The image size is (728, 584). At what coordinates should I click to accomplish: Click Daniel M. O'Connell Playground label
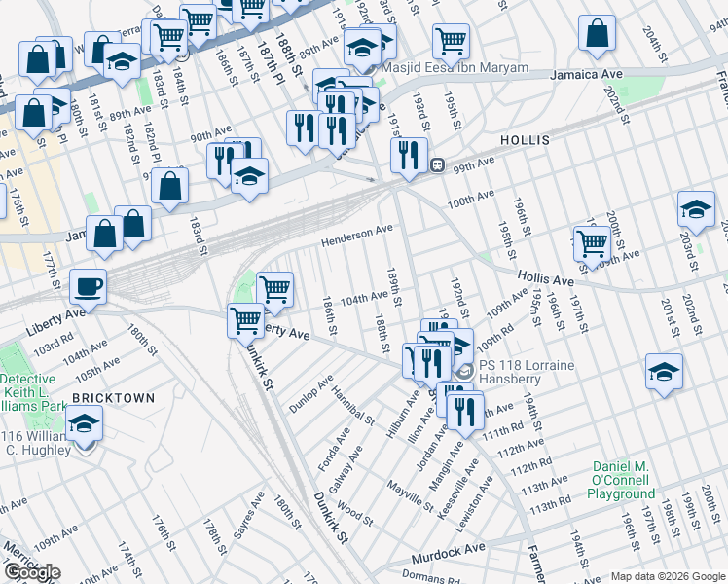coord(621,480)
